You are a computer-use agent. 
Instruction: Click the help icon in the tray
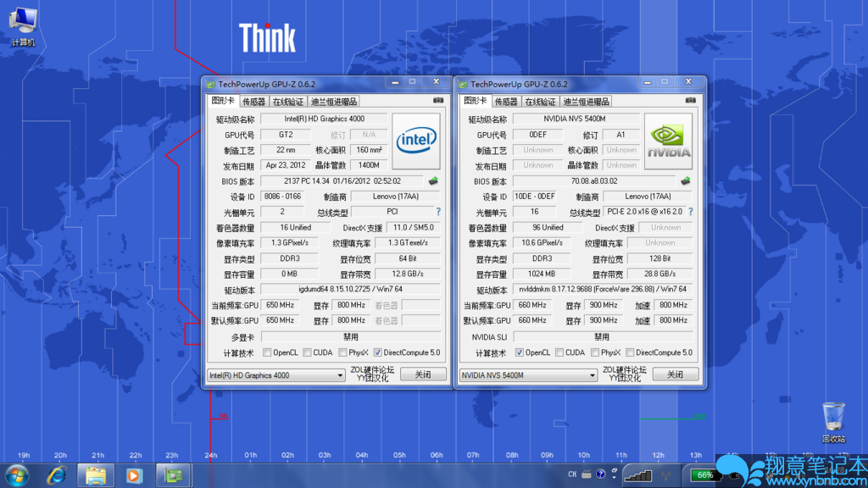coord(601,474)
